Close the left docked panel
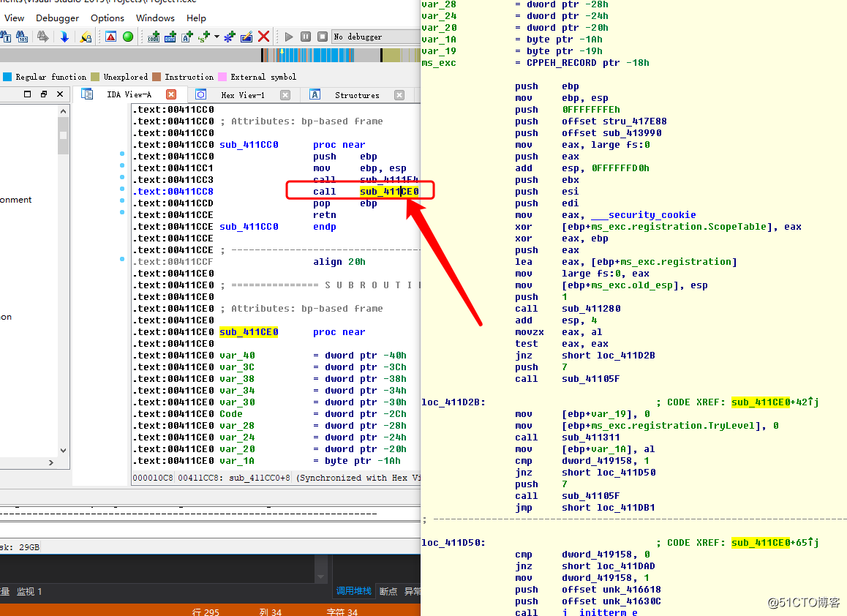The height and width of the screenshot is (616, 847). (x=60, y=94)
